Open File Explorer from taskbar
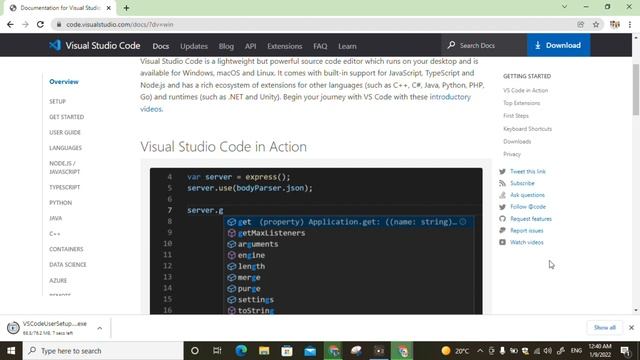 click(x=264, y=351)
